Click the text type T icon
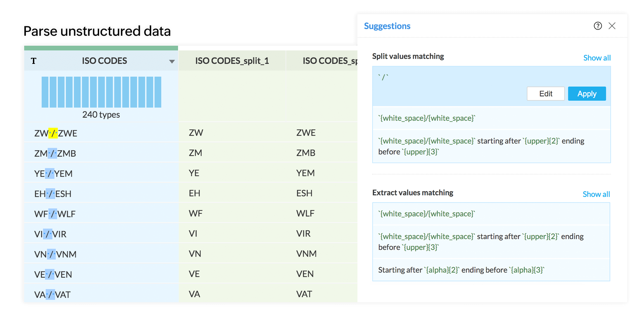 [34, 61]
